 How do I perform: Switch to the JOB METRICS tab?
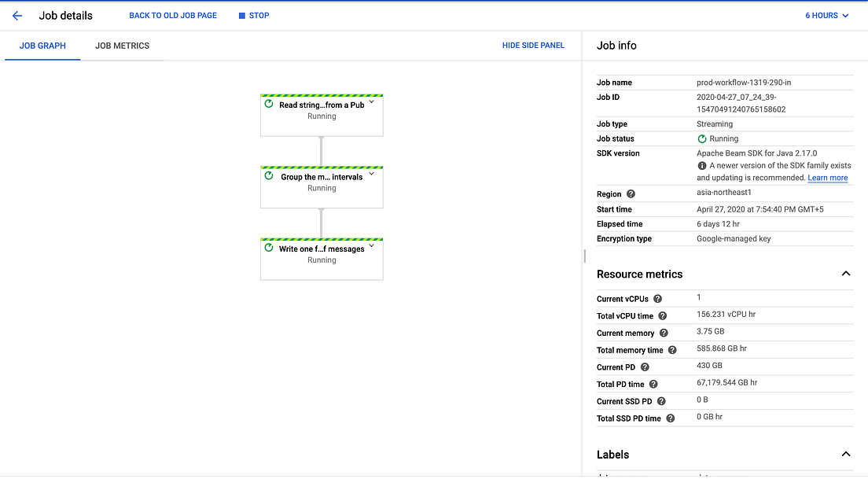122,46
